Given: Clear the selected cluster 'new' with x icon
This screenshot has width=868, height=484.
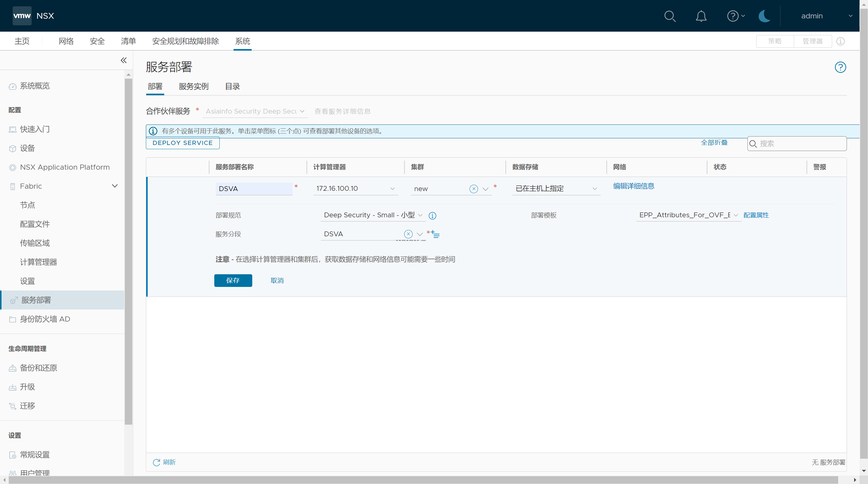Looking at the screenshot, I should coord(473,189).
